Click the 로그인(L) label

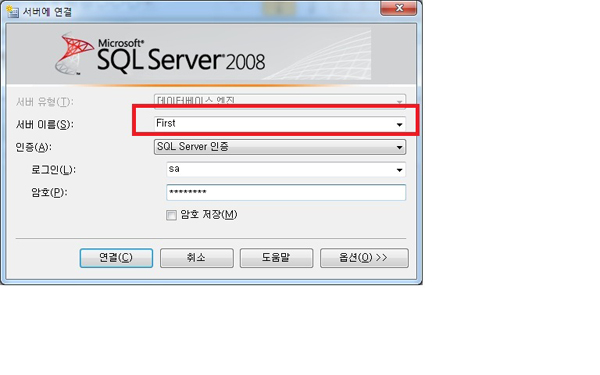pyautogui.click(x=53, y=170)
